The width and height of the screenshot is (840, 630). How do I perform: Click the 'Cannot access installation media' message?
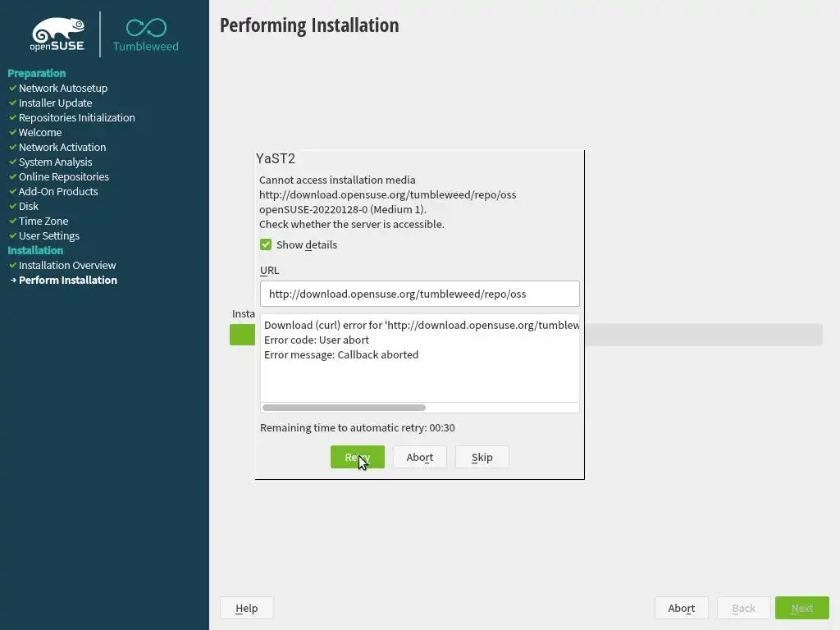[x=337, y=180]
